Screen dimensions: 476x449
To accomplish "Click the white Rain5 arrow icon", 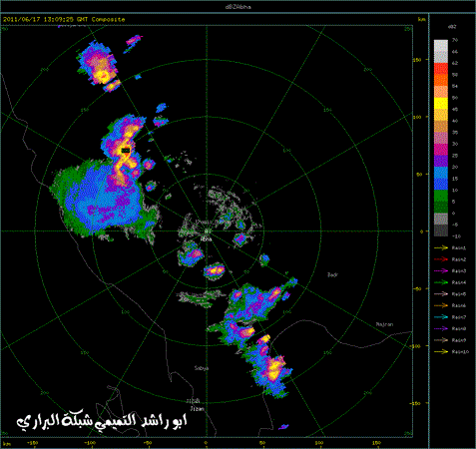I will [441, 294].
